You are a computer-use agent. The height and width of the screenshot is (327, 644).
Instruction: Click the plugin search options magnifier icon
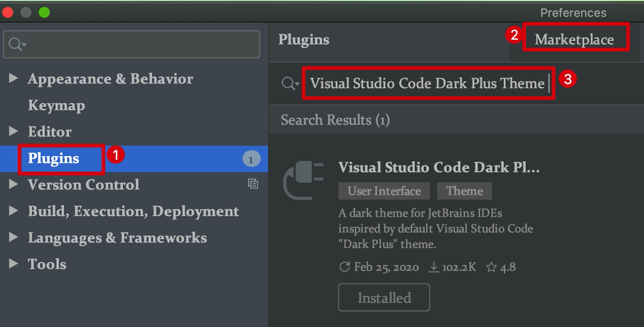290,84
